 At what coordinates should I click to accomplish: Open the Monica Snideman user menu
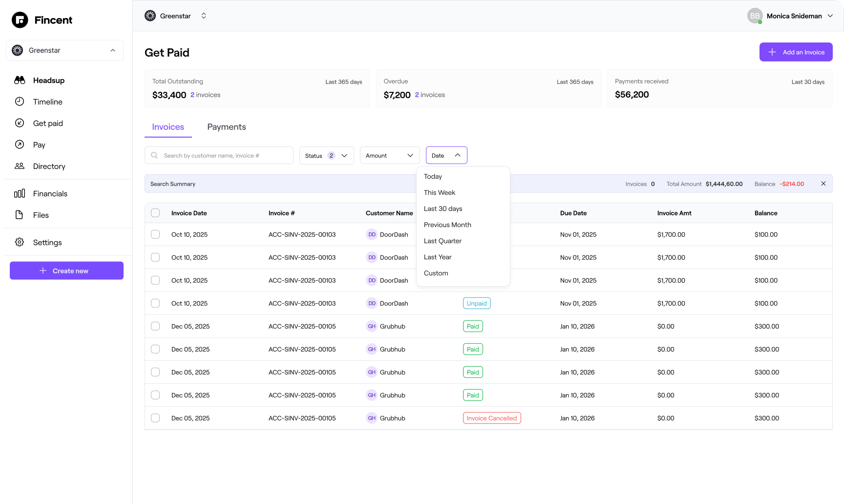(x=790, y=16)
